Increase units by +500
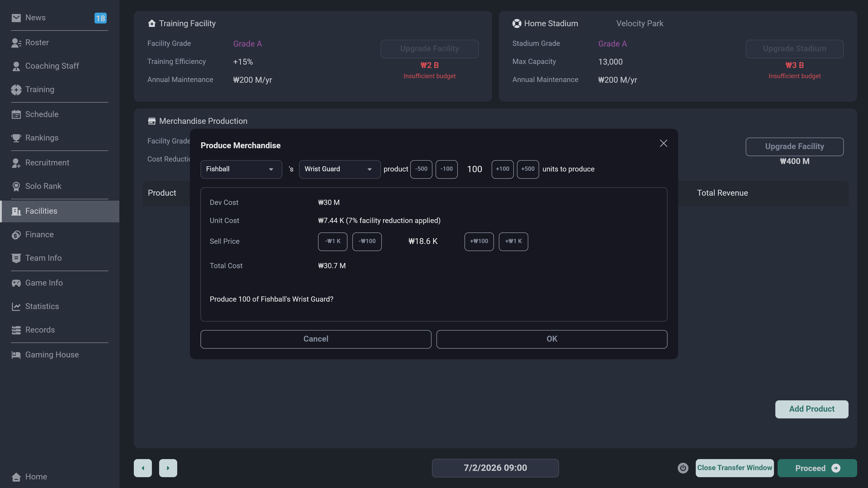The width and height of the screenshot is (868, 488). (x=527, y=169)
